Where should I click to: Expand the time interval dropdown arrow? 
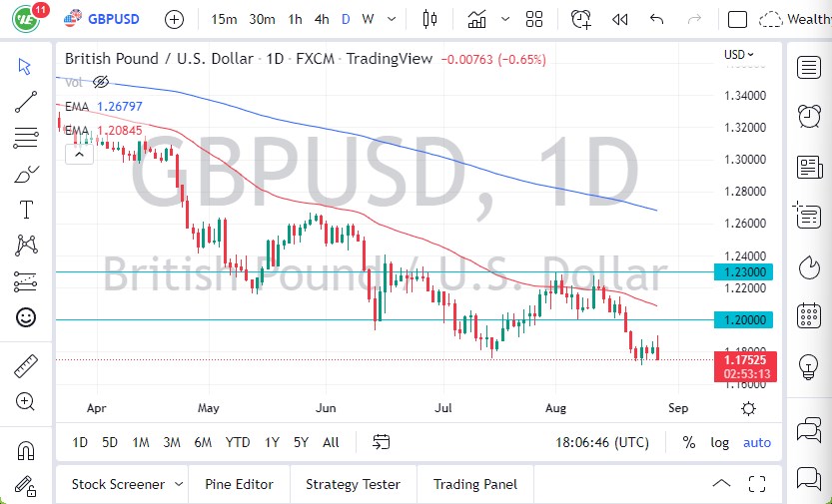pos(391,19)
